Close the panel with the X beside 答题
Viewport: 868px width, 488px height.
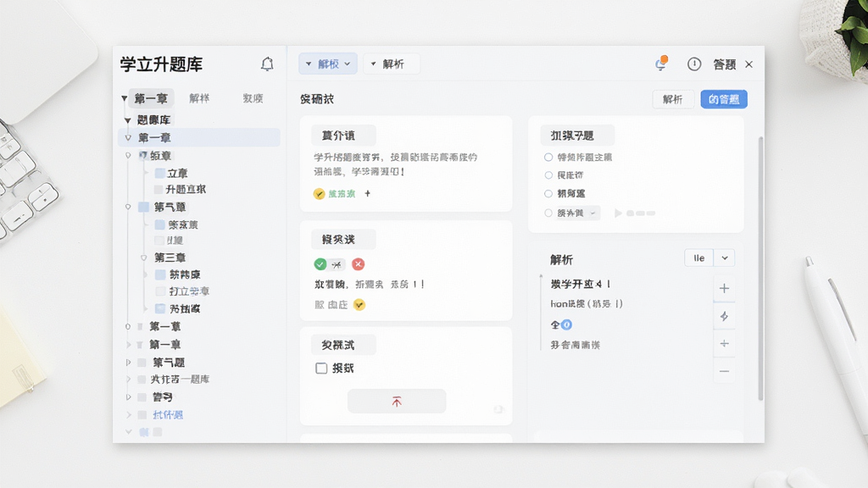(749, 64)
